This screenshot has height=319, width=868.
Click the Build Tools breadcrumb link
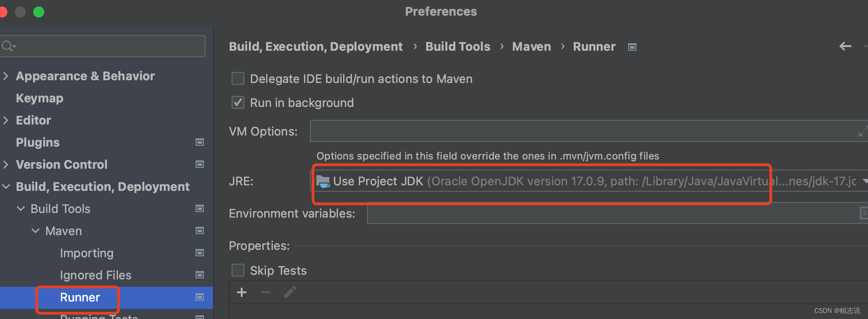point(458,47)
